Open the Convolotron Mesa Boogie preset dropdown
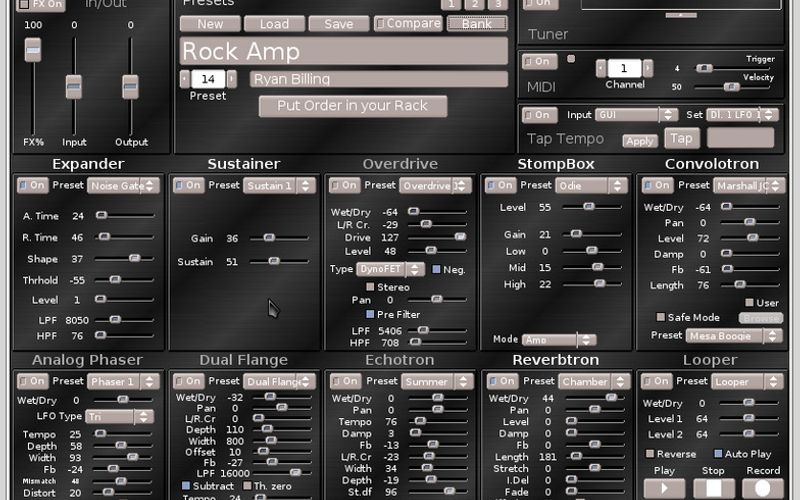The width and height of the screenshot is (800, 500). [x=734, y=336]
